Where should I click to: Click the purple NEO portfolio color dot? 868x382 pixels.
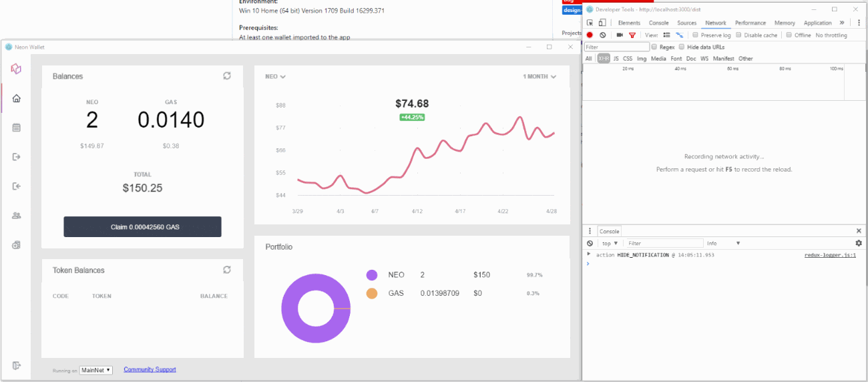[372, 274]
